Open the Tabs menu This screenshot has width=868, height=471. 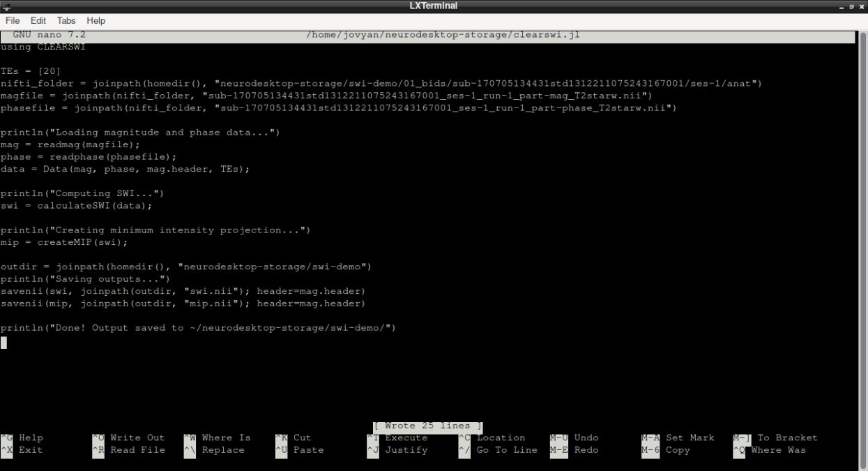click(x=67, y=20)
